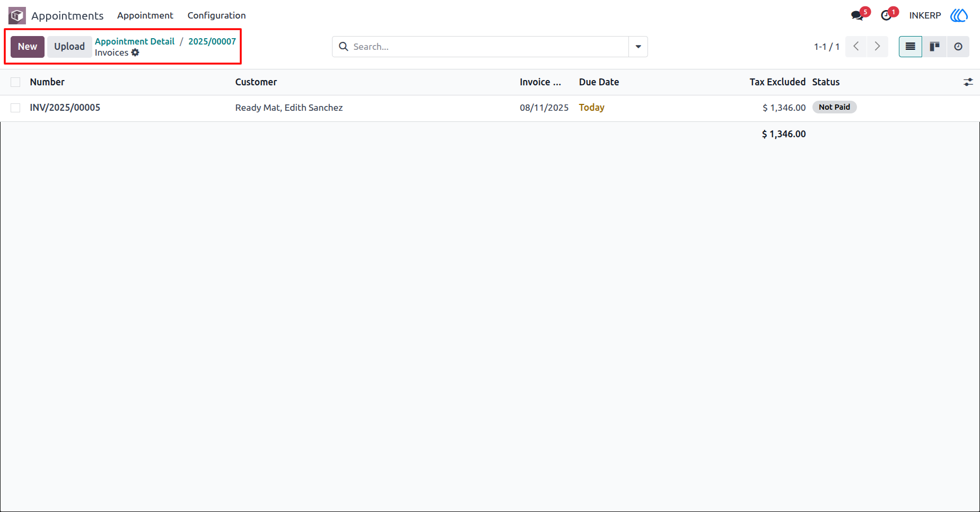Click the search magnifier icon

click(344, 47)
